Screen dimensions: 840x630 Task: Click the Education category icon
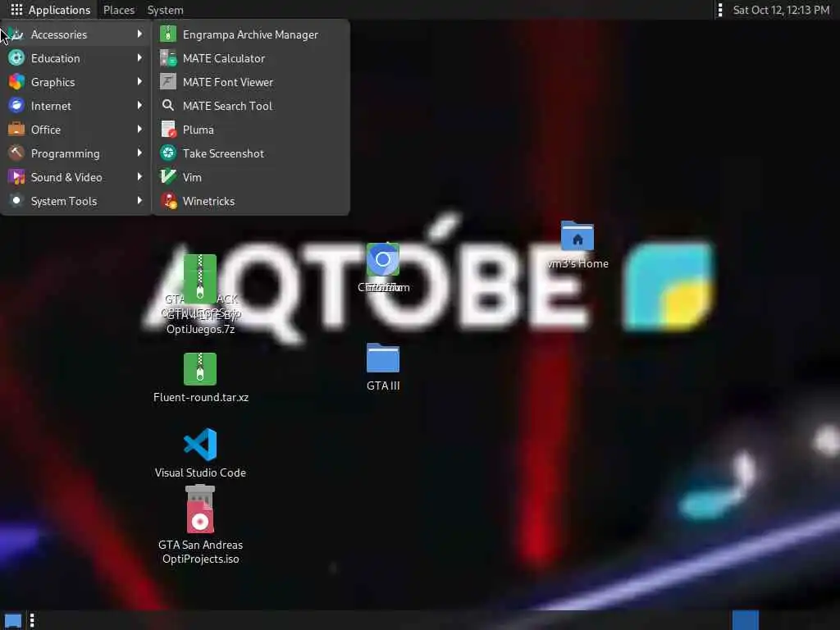tap(16, 58)
